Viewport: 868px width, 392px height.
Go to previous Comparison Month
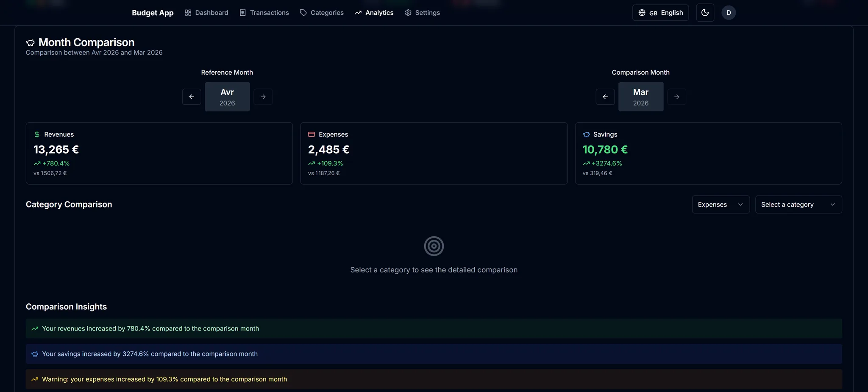point(605,97)
